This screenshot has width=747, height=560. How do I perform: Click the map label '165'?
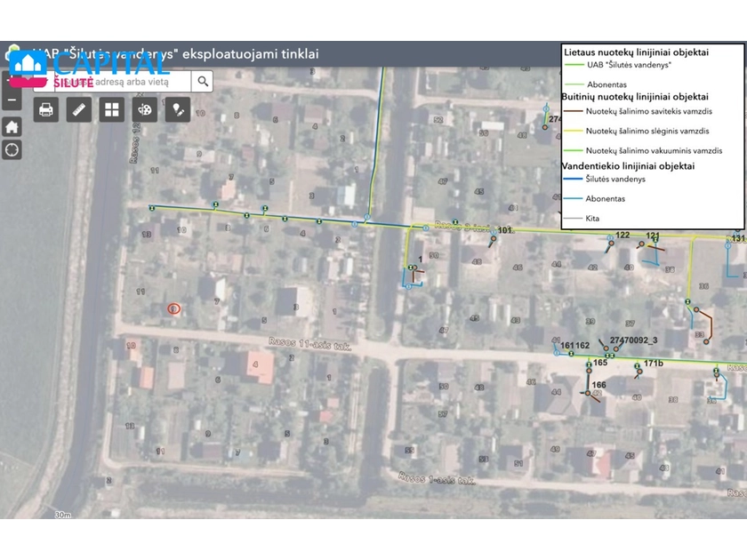pos(600,363)
